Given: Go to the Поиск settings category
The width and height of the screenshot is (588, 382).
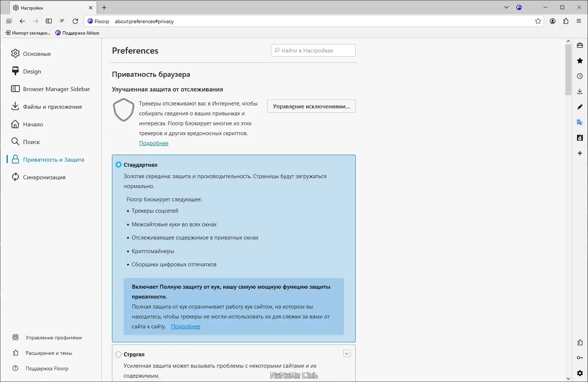Looking at the screenshot, I should click(31, 142).
